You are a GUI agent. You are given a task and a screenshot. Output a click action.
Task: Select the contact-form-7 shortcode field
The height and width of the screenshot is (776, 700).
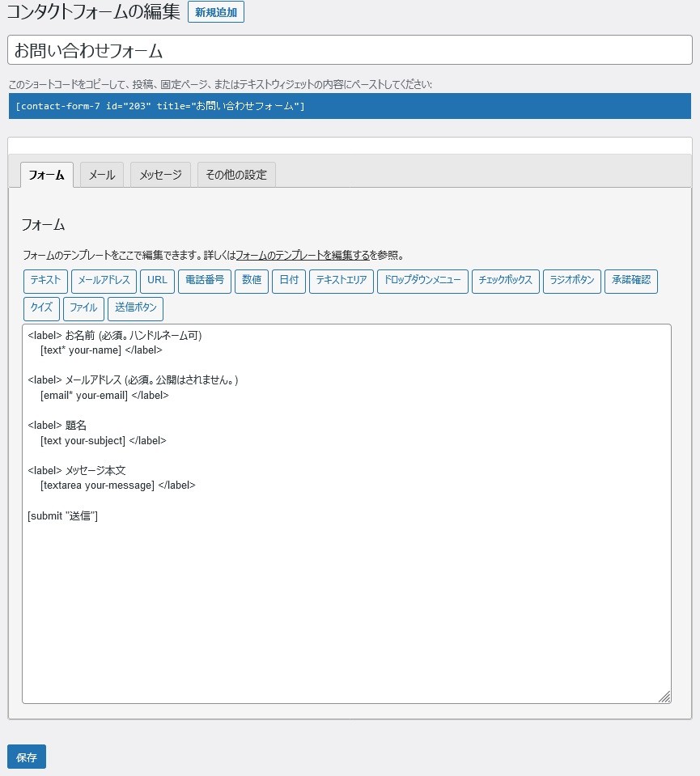[x=350, y=106]
